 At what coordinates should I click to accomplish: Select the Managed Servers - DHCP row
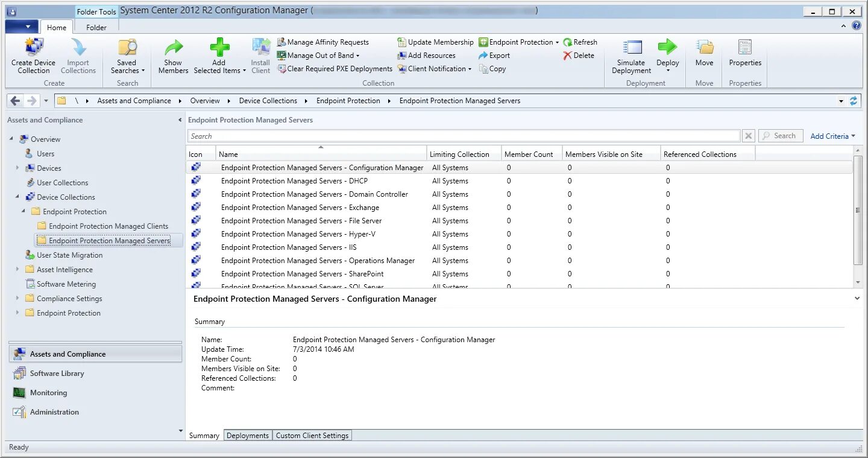pyautogui.click(x=520, y=181)
